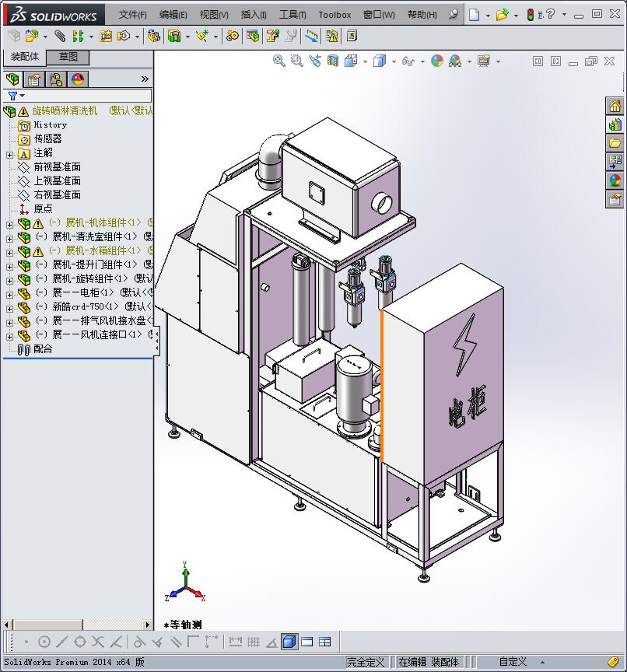Click the Reference Geometry icon

tap(202, 36)
